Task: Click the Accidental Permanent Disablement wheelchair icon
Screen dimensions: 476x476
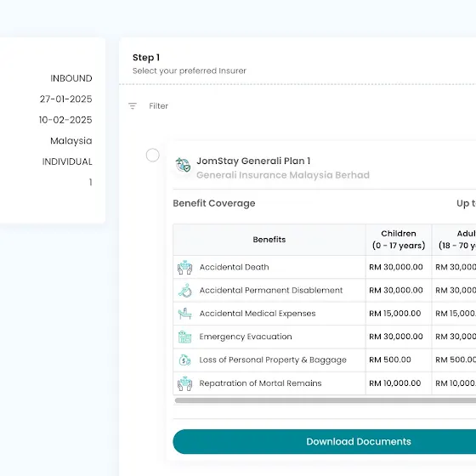Action: (x=185, y=291)
